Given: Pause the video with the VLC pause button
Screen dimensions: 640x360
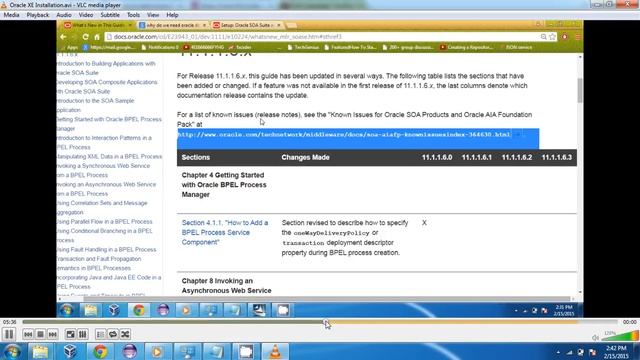Looking at the screenshot, I should pyautogui.click(x=9, y=334).
